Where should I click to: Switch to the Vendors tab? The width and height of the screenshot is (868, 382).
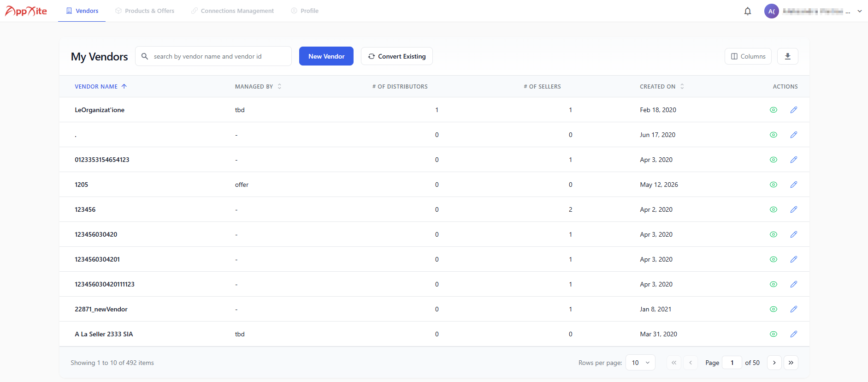point(82,11)
